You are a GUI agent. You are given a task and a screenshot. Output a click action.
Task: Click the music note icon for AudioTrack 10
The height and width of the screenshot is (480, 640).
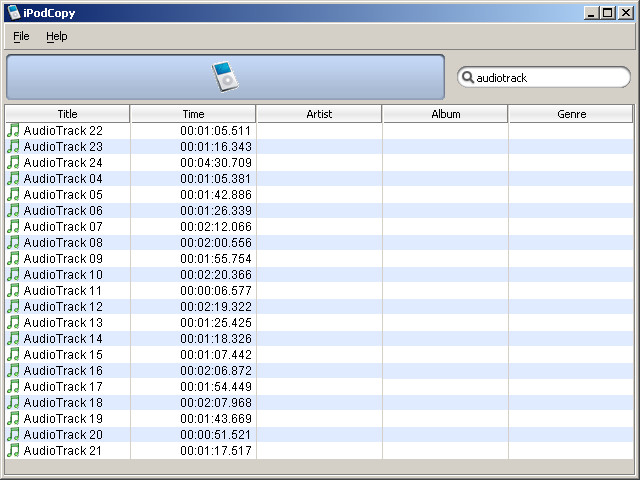13,274
